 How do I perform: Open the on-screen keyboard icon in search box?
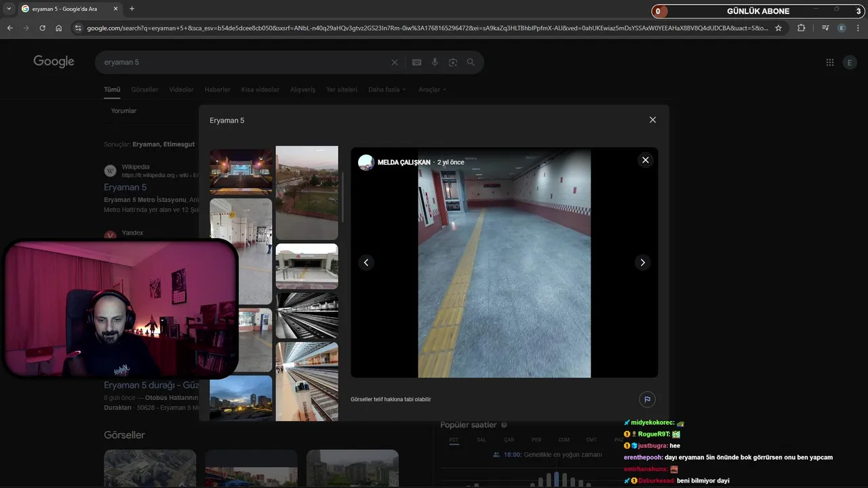[x=416, y=62]
